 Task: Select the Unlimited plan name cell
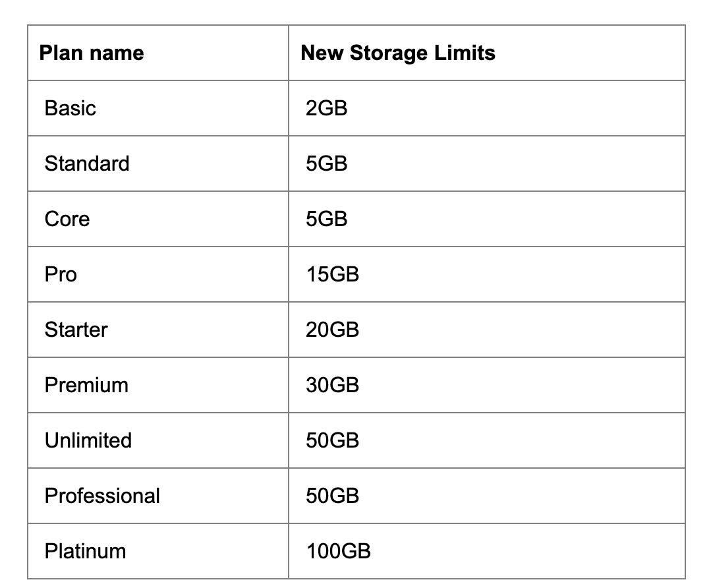coord(88,440)
